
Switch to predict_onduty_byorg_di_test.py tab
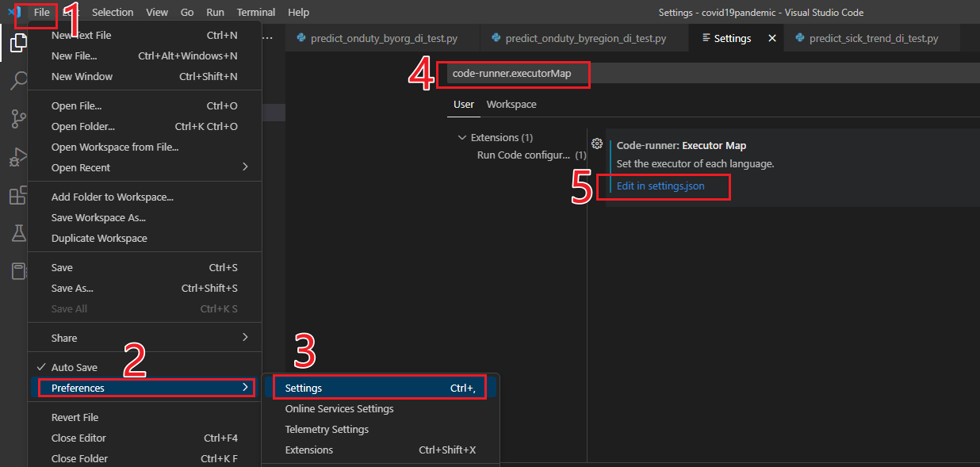pyautogui.click(x=383, y=38)
